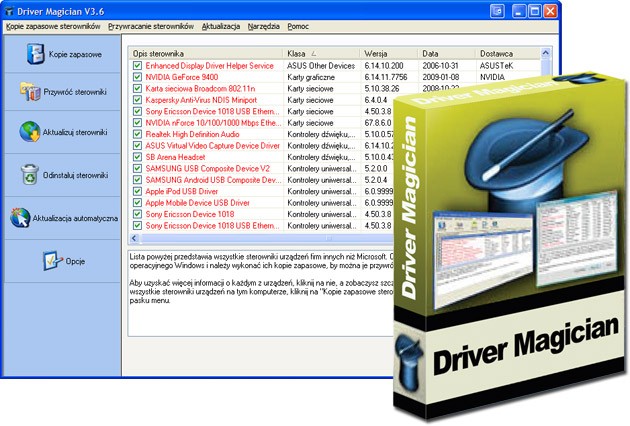The height and width of the screenshot is (426, 630).
Task: Click the Odinstaluj sterowniki sidebar label
Action: point(76,175)
